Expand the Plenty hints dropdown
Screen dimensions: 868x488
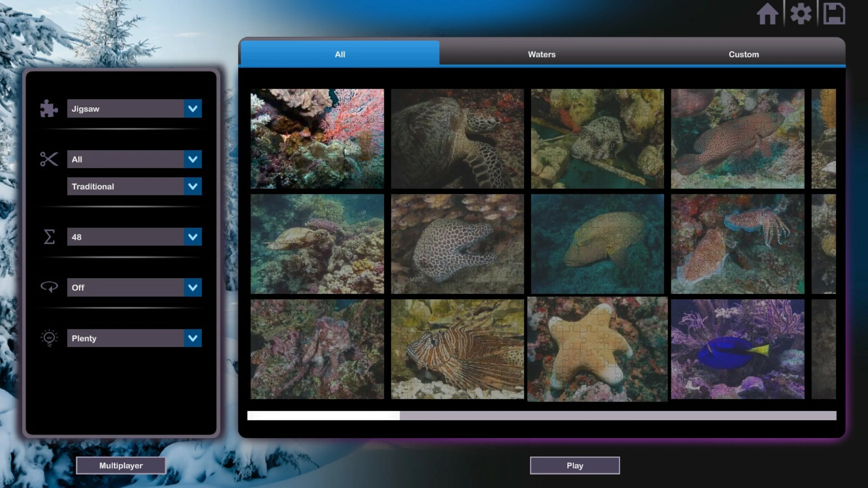[x=192, y=338]
